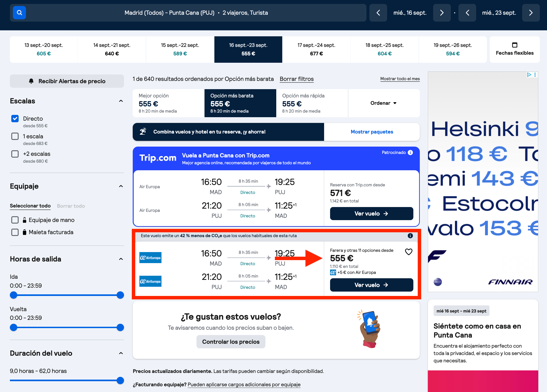This screenshot has height=392, width=547.
Task: Click the bell icon in price alerts
Action: click(31, 81)
